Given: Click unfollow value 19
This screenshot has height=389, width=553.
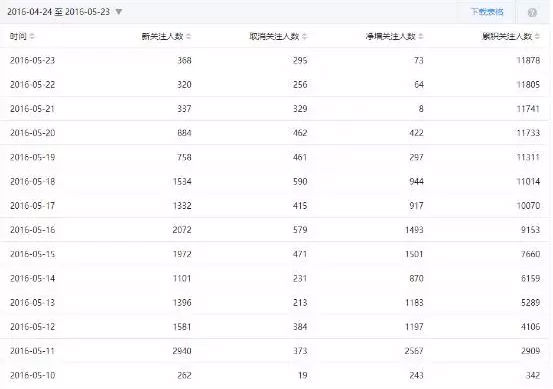Looking at the screenshot, I should coord(303,375).
